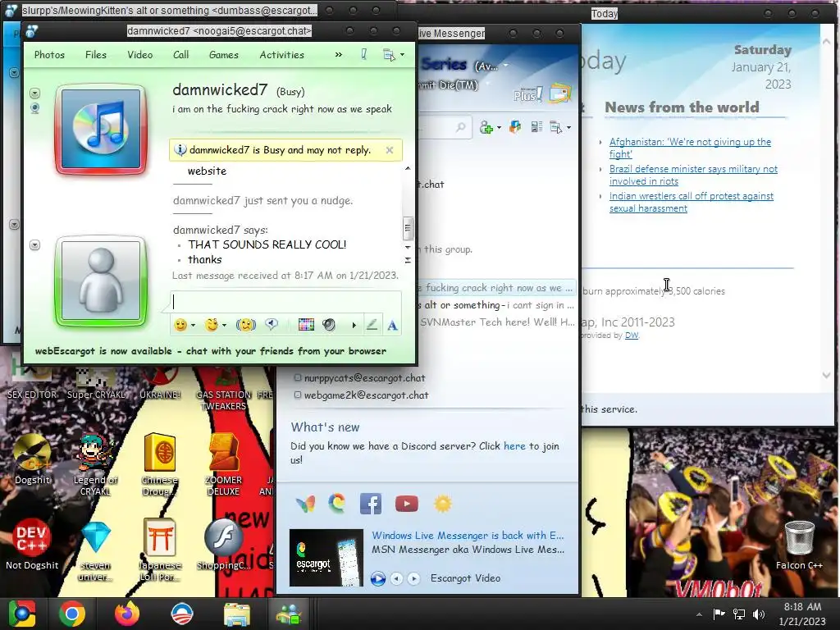Open 'Windows Live Messenger is back' video link
The width and height of the screenshot is (840, 630).
point(468,535)
